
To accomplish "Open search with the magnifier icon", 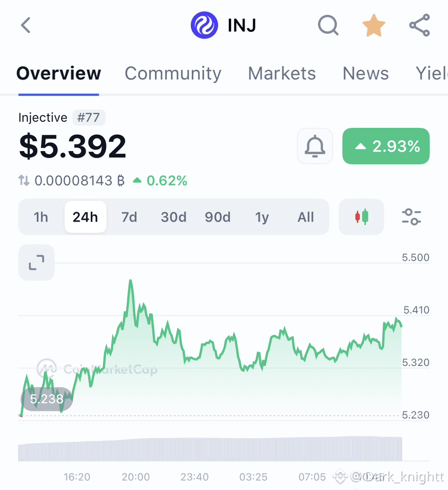I will (x=328, y=25).
